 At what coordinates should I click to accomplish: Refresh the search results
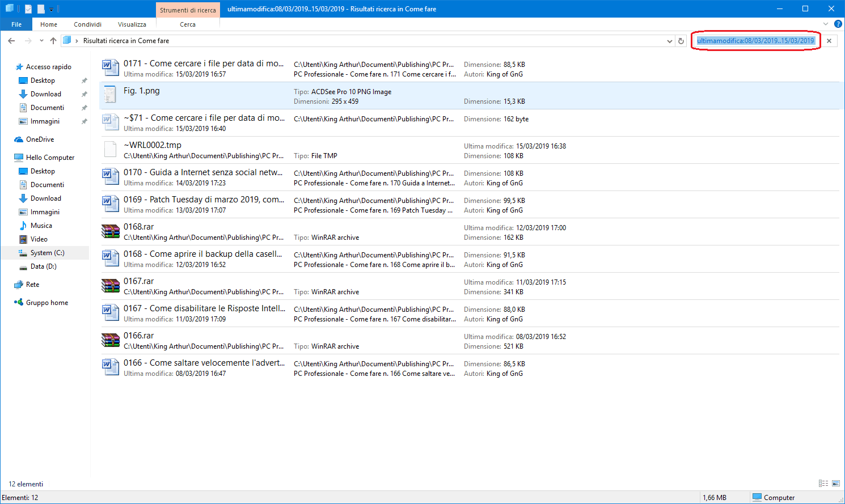click(x=681, y=41)
